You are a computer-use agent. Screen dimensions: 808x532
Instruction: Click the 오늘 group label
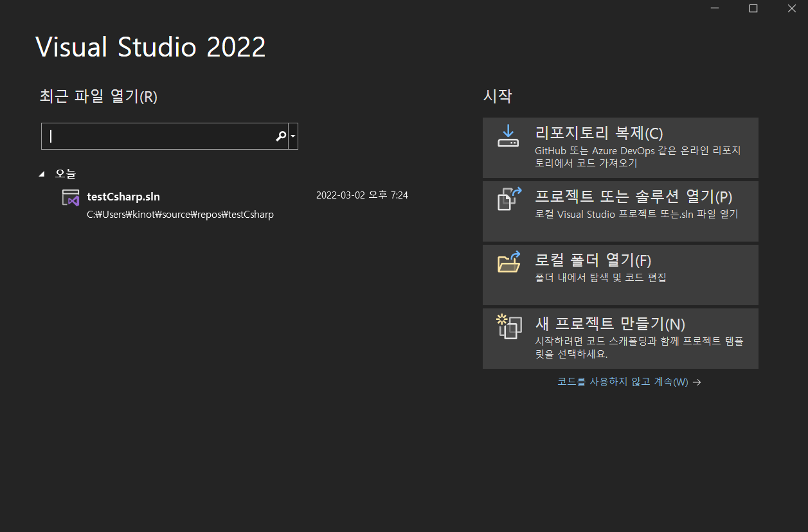tap(66, 173)
